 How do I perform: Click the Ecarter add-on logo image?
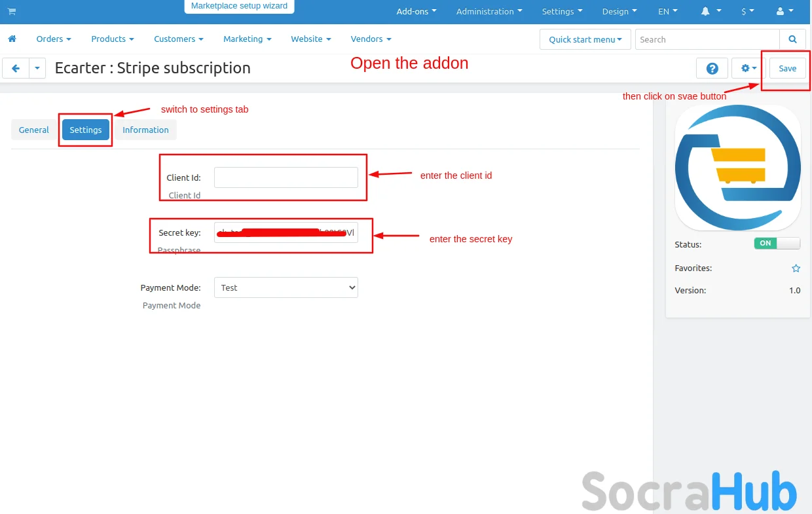(737, 168)
